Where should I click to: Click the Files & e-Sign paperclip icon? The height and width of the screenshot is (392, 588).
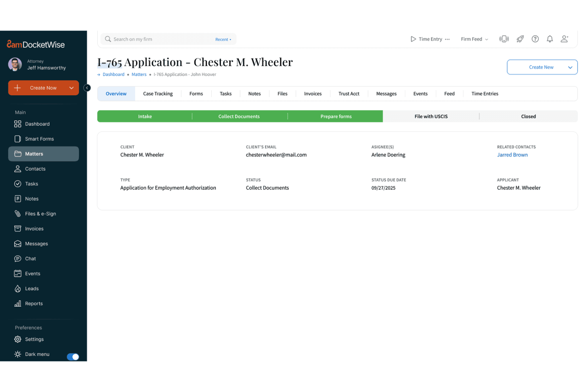17,214
